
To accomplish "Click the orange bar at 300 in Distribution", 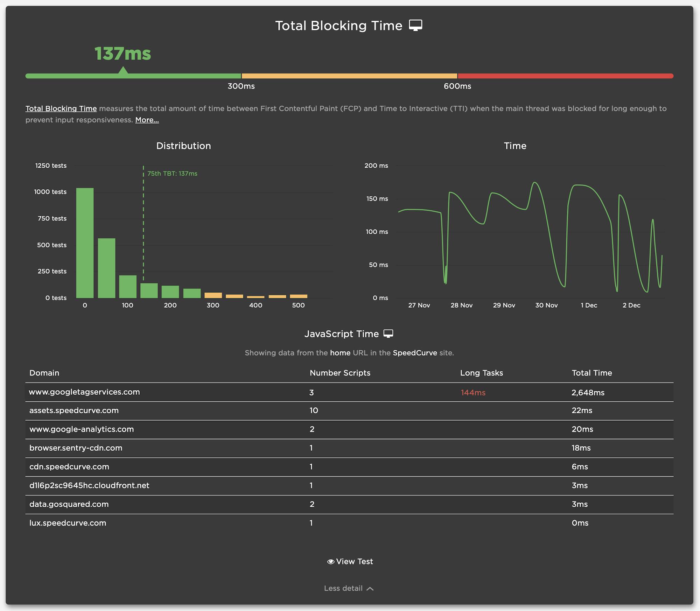I will click(213, 295).
